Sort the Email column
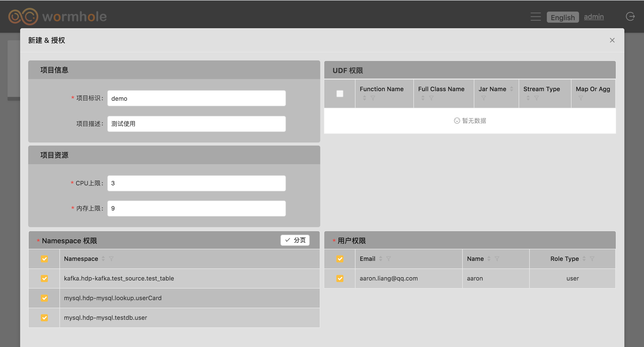This screenshot has width=644, height=347. pos(381,259)
